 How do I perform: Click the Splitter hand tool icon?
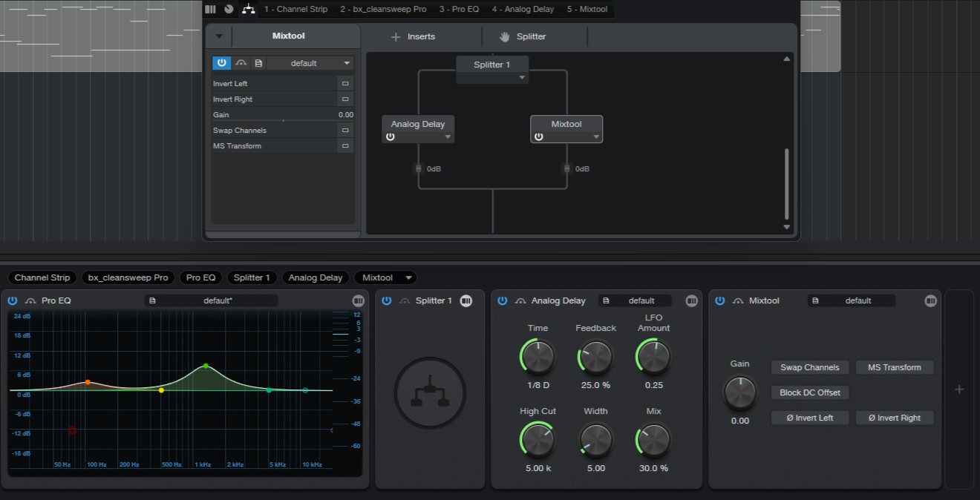505,36
